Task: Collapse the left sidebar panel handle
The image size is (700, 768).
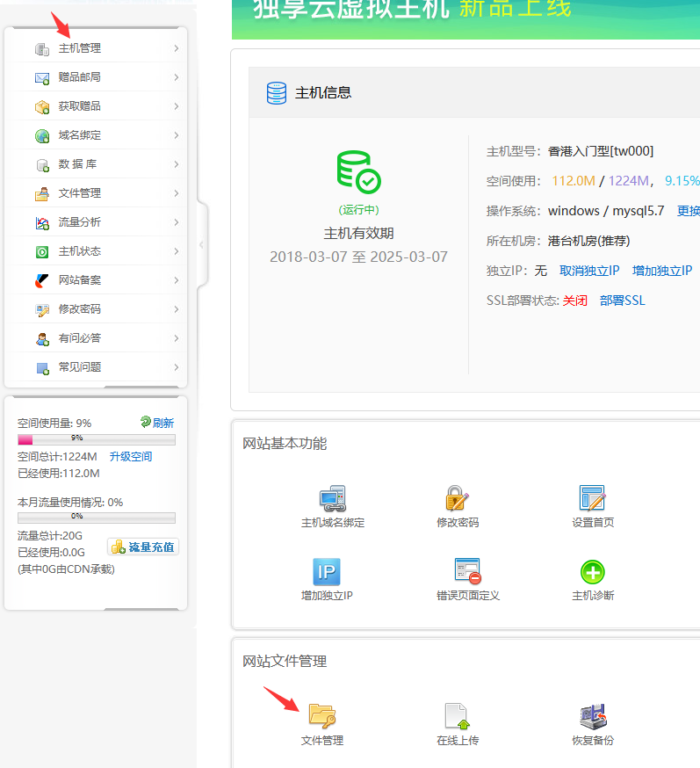Action: 201,244
